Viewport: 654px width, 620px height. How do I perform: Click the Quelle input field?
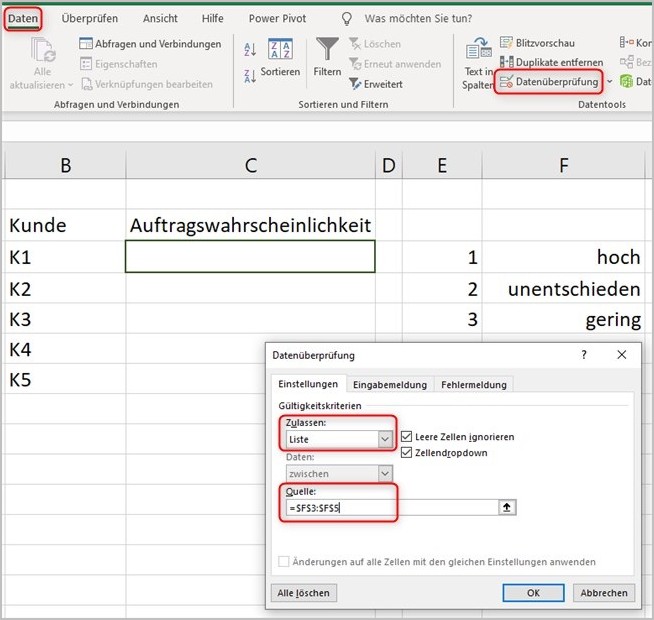392,507
